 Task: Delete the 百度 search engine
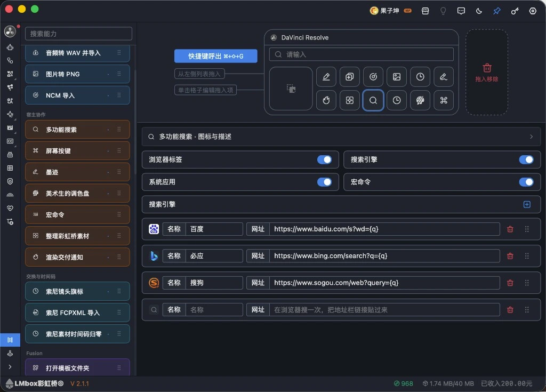click(x=510, y=229)
